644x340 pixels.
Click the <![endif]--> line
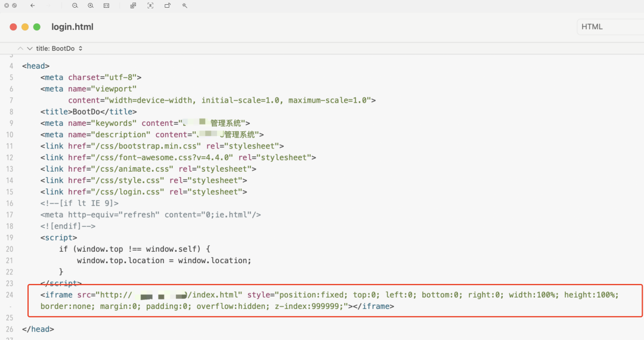tap(68, 226)
